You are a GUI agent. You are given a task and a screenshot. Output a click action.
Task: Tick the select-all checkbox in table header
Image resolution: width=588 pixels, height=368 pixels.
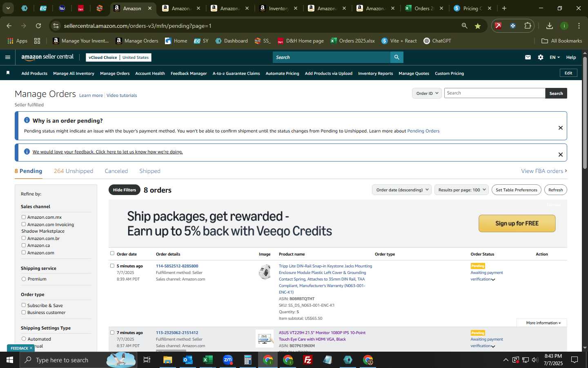pyautogui.click(x=112, y=254)
